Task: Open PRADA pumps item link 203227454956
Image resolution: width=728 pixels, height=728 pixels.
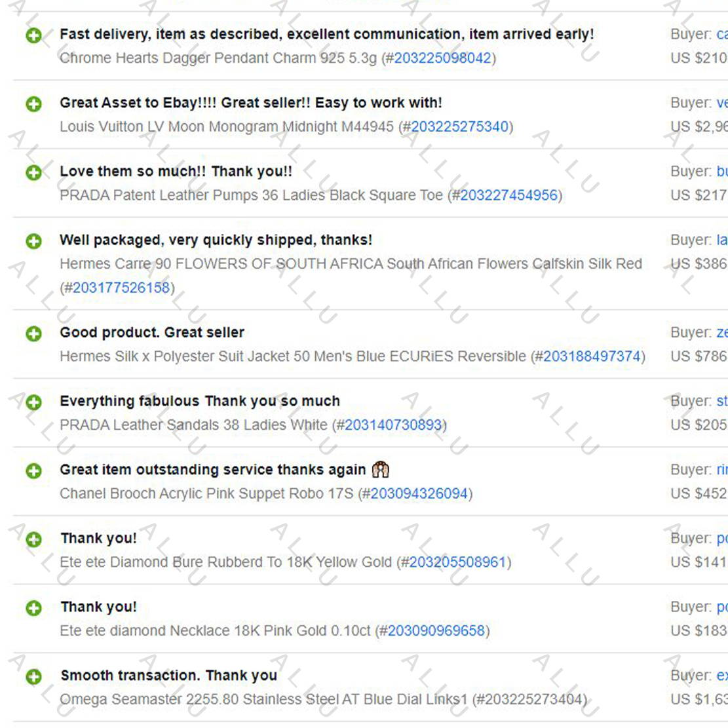Action: (508, 195)
